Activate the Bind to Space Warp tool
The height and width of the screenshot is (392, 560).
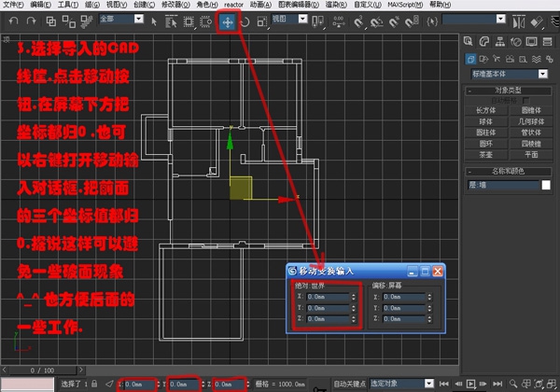(x=86, y=21)
